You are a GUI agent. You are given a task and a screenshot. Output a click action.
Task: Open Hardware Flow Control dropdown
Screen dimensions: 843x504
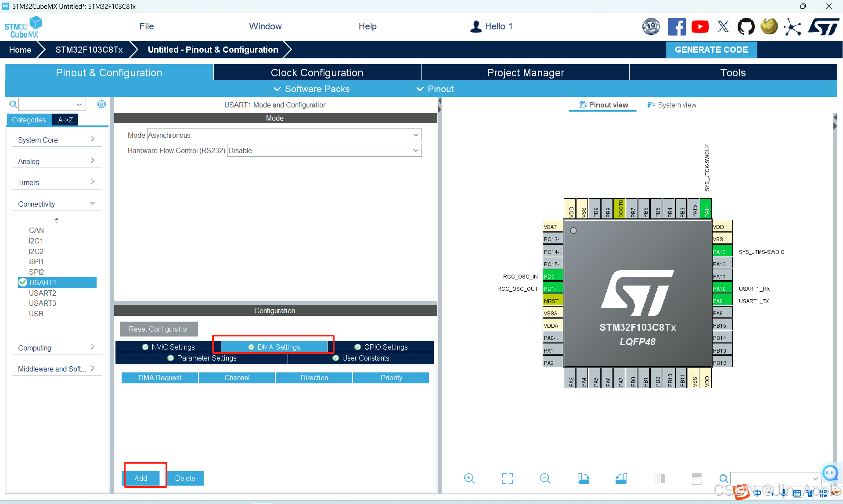point(324,150)
